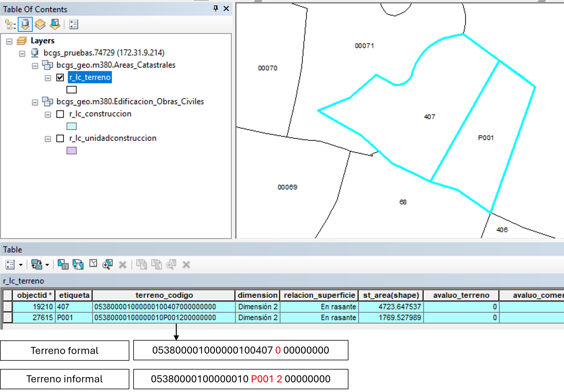Screen dimensions: 564x392
Task: Select the r_lc_construccion layer name
Action: tap(100, 114)
